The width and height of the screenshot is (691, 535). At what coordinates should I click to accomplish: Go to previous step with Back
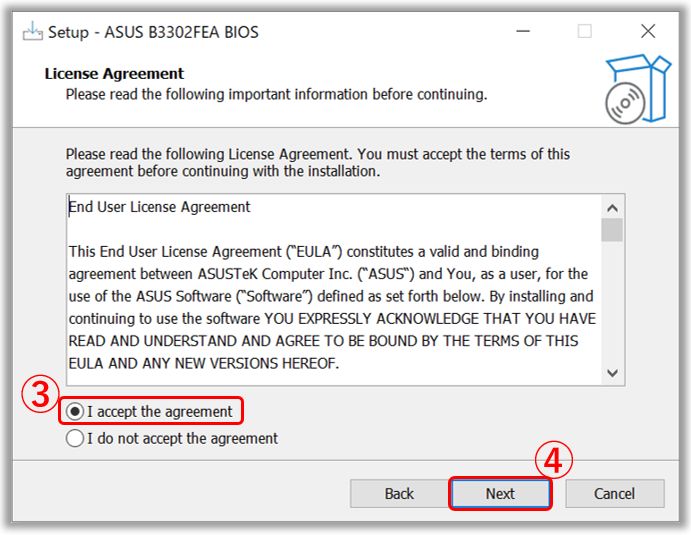click(399, 494)
